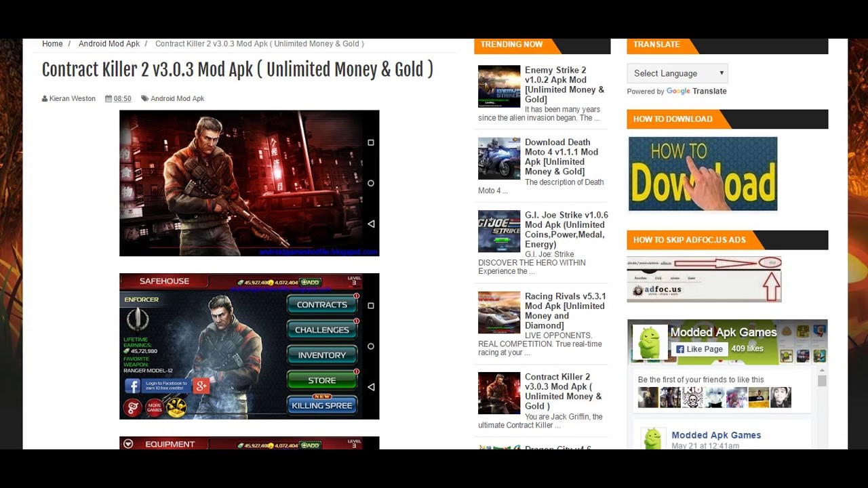Click the small android avatar beside post
868x488 pixels.
[x=652, y=438]
